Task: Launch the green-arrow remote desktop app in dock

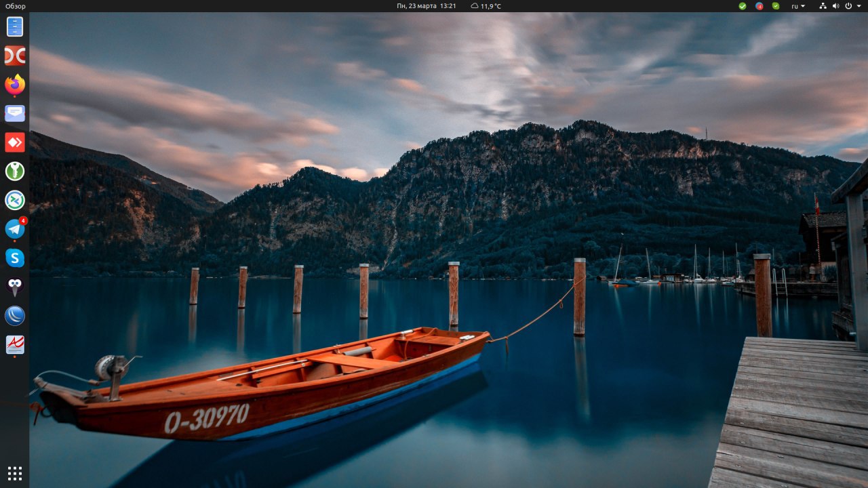Action: [x=15, y=200]
